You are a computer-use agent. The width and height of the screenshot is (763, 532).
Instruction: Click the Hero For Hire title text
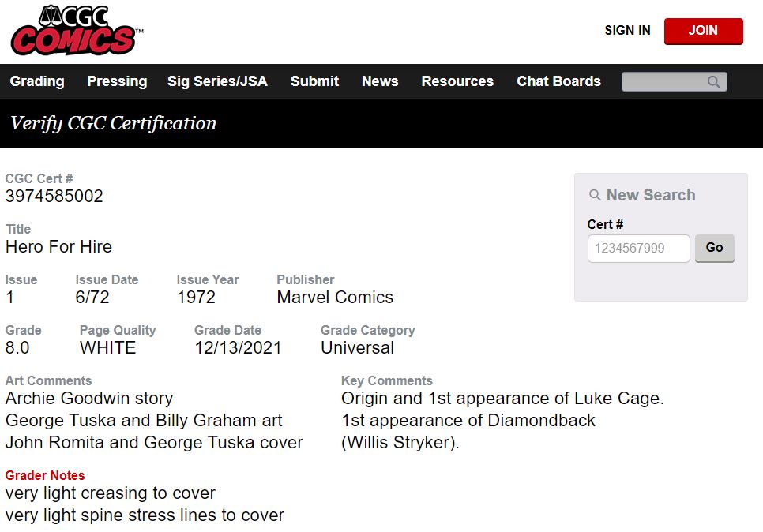58,246
